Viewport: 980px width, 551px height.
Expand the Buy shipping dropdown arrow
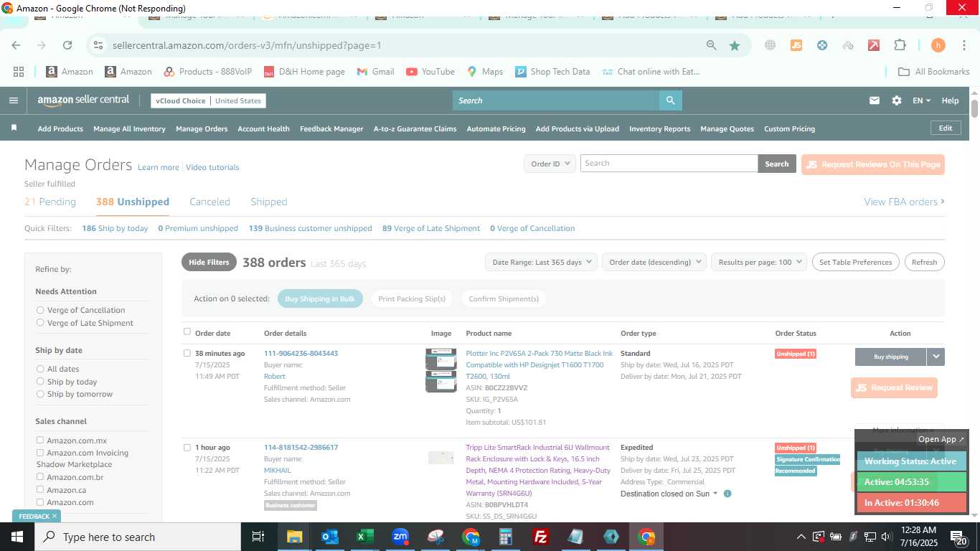coord(936,357)
